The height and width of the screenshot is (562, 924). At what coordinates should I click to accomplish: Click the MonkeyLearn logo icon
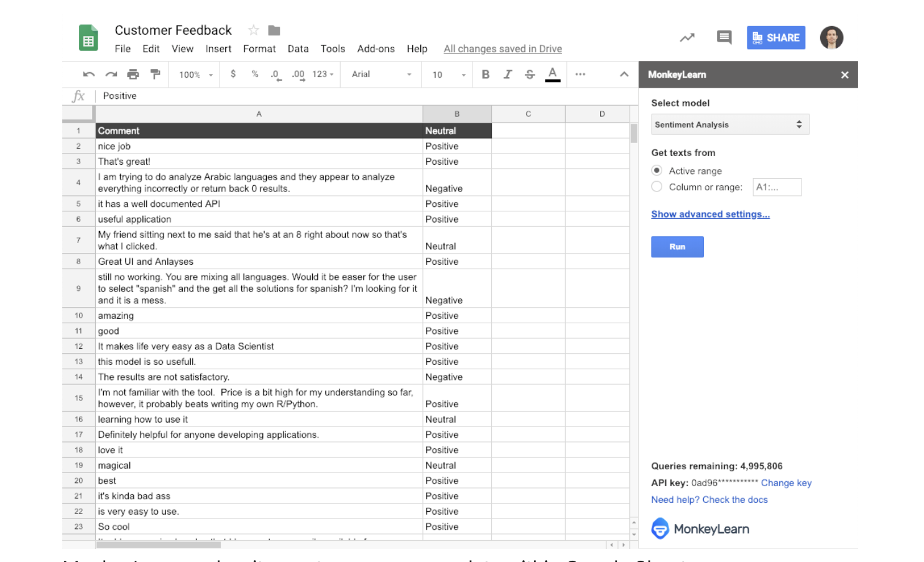point(660,528)
